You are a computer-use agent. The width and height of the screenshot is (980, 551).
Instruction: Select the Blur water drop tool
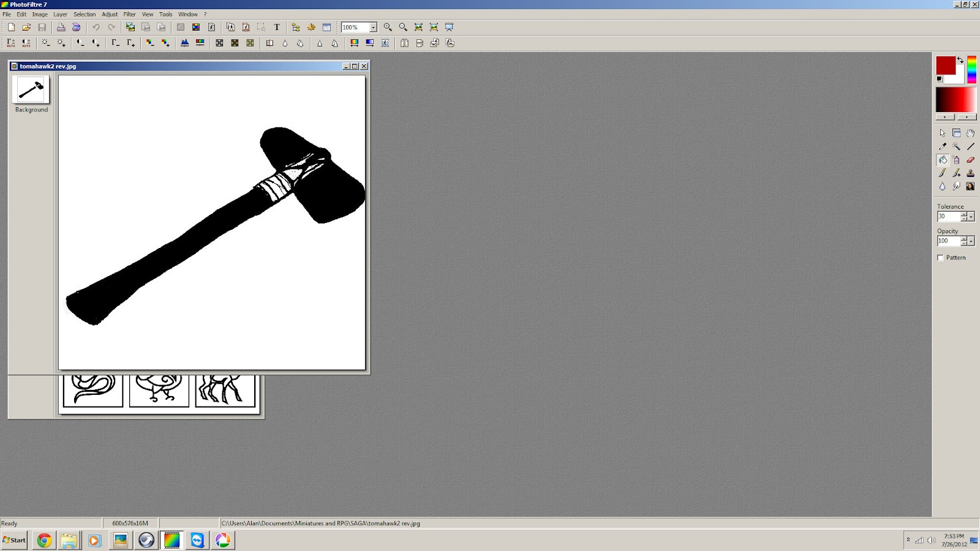tap(943, 187)
